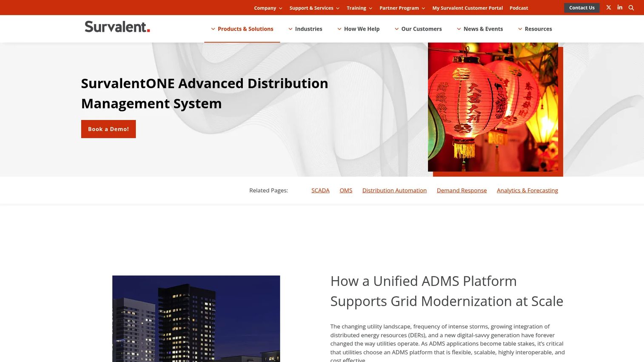Click the Contact Us button
Screen dimensions: 644x362
[x=582, y=8]
